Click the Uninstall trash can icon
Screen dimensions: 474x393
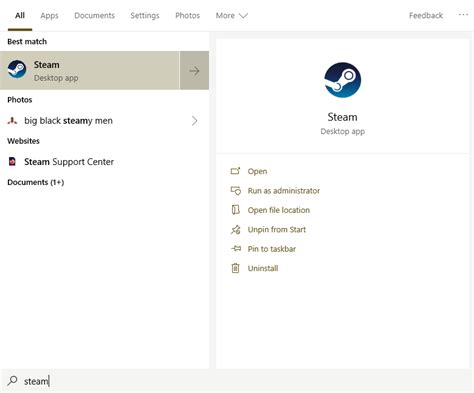pos(235,268)
